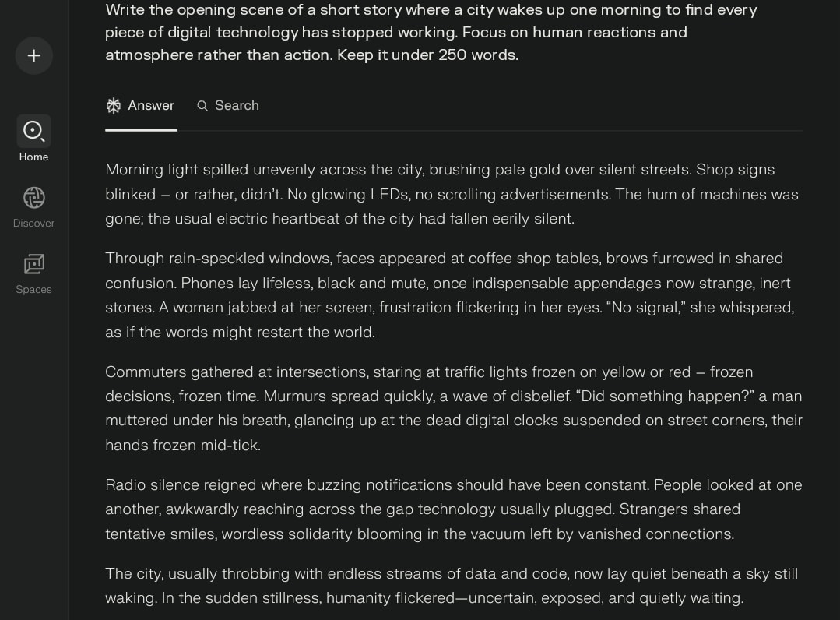The height and width of the screenshot is (620, 840).
Task: Switch to the Answer tab
Action: [141, 106]
